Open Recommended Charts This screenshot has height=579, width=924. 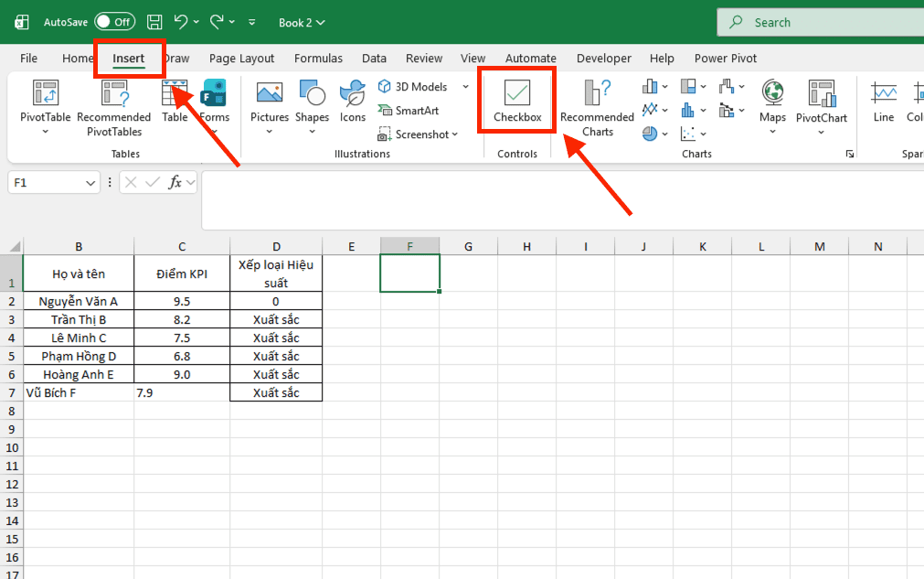597,108
